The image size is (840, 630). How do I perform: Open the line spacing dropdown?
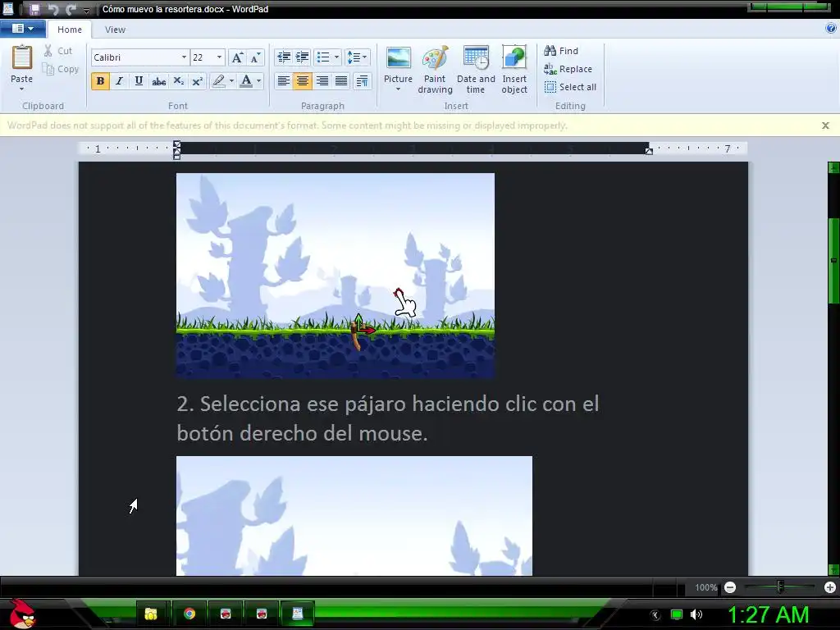coord(357,57)
